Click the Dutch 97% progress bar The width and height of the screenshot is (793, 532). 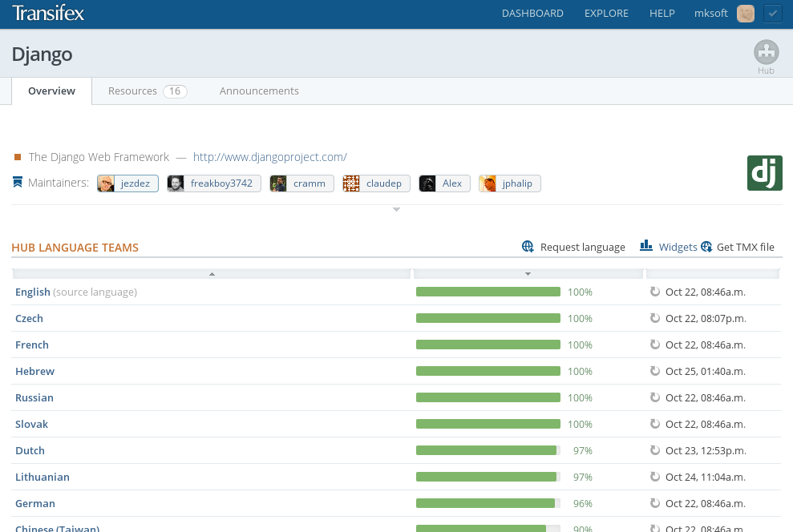pos(488,450)
